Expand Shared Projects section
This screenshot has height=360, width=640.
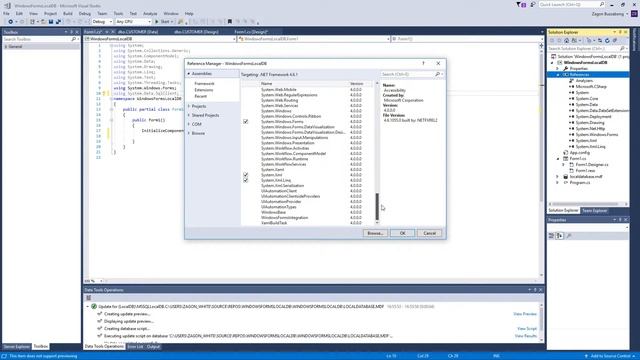tap(189, 115)
